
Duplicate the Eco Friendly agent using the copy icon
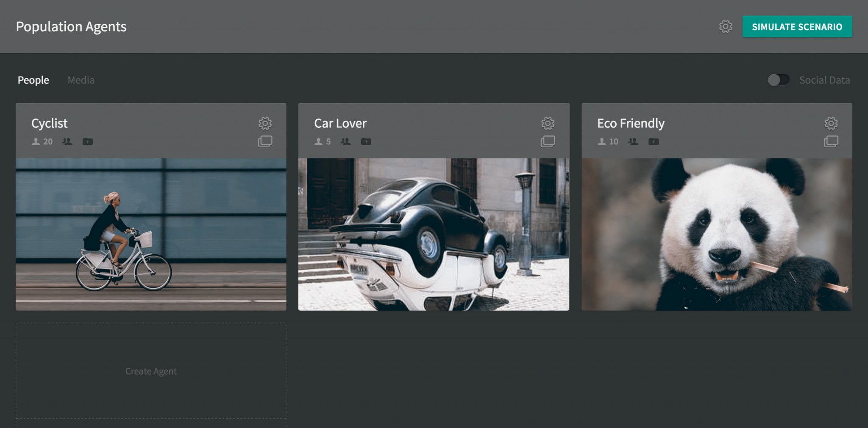(x=831, y=141)
